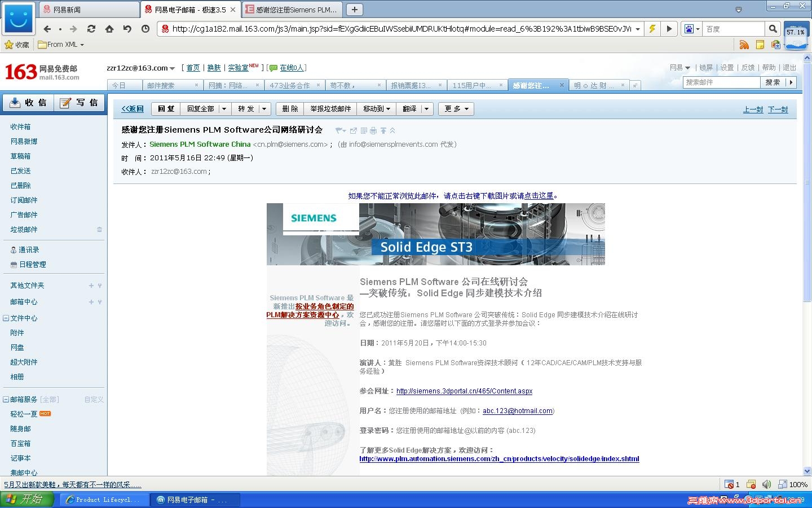Screen dimensions: 812x508
Task: Click the tab list expand icon
Action: (x=635, y=85)
